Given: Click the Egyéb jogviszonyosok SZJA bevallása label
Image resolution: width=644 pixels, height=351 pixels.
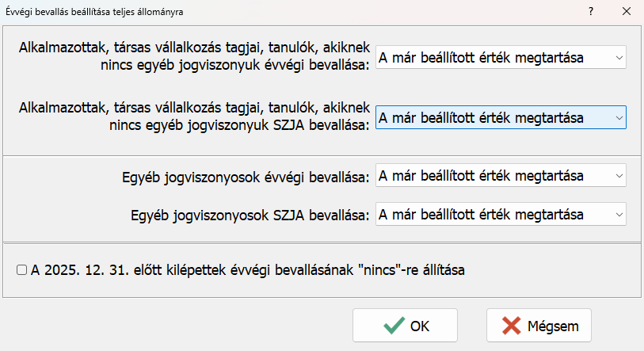Looking at the screenshot, I should coord(248,216).
